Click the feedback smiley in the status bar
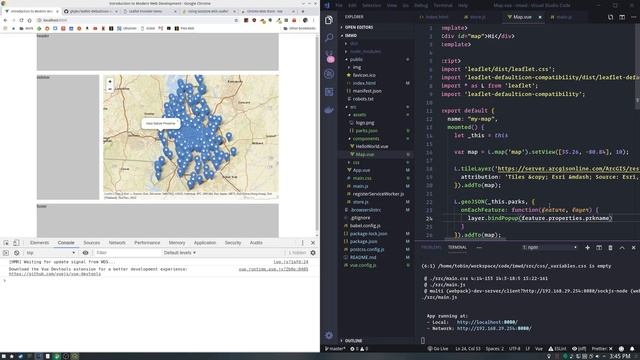The height and width of the screenshot is (360, 640). [x=621, y=349]
